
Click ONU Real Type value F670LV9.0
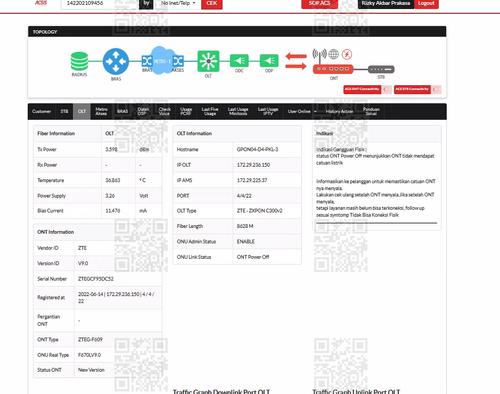[89, 355]
